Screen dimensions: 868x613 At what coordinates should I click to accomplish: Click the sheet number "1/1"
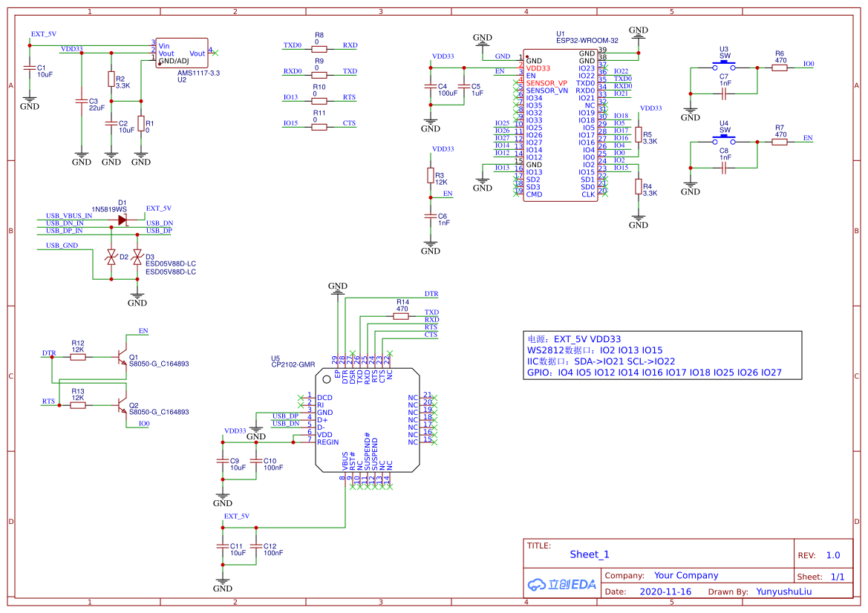click(838, 577)
